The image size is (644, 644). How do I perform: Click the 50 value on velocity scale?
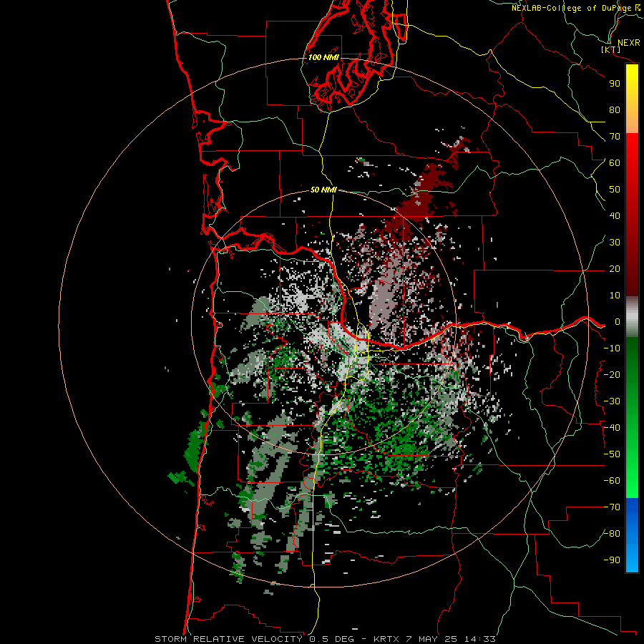pyautogui.click(x=615, y=190)
